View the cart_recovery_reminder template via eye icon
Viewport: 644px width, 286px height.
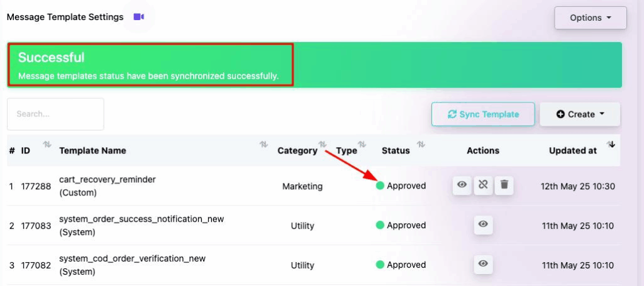pyautogui.click(x=462, y=185)
